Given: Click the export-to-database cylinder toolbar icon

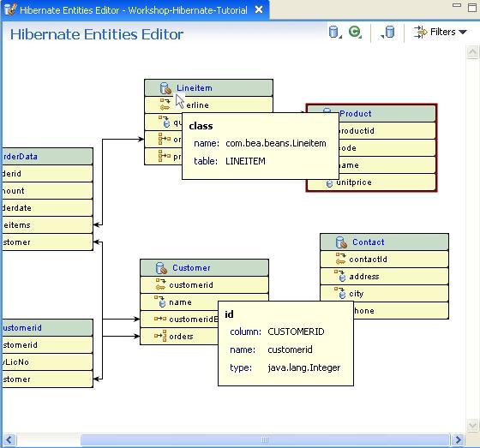Looking at the screenshot, I should [387, 33].
